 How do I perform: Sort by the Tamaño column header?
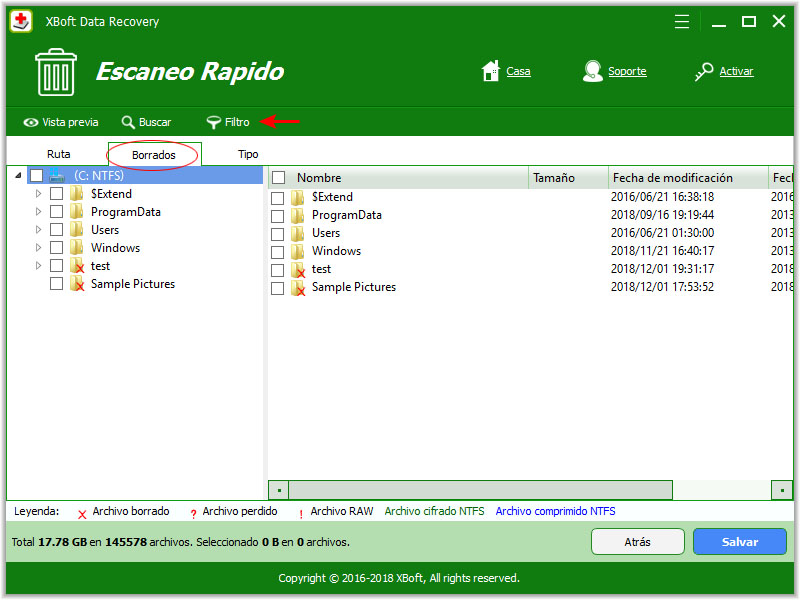(x=568, y=178)
